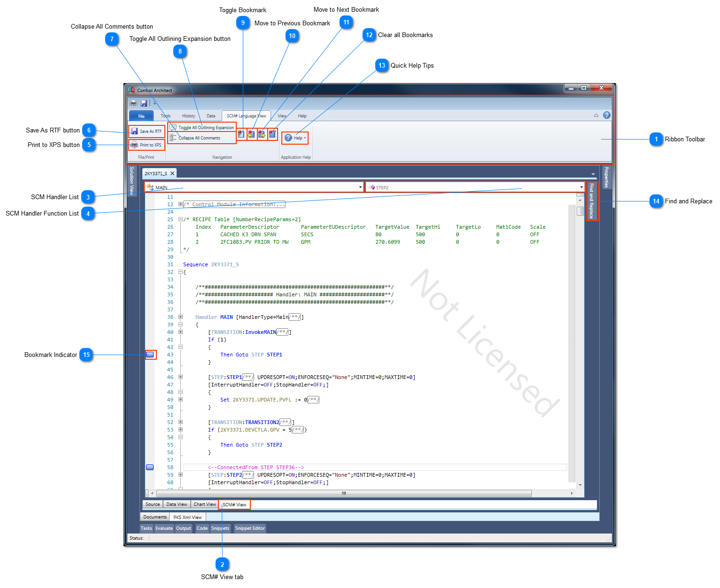Open the Snippet Editor panel tab
The height and width of the screenshot is (588, 720).
[250, 528]
